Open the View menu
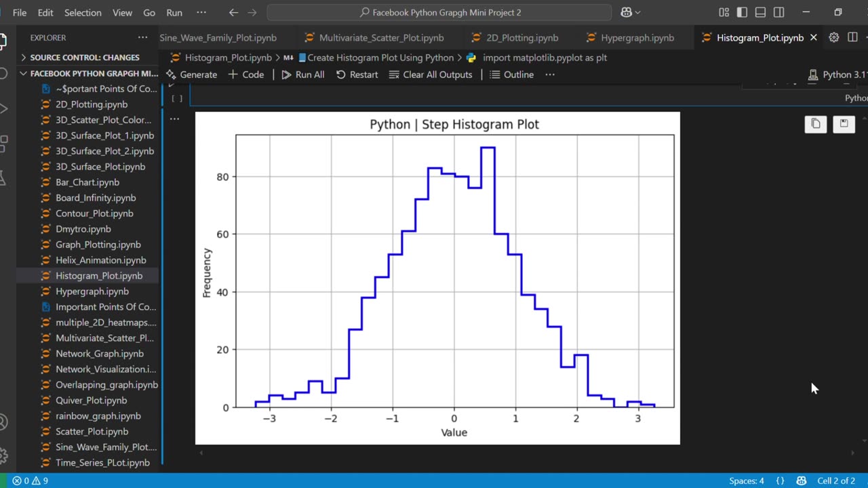The image size is (868, 488). 122,12
